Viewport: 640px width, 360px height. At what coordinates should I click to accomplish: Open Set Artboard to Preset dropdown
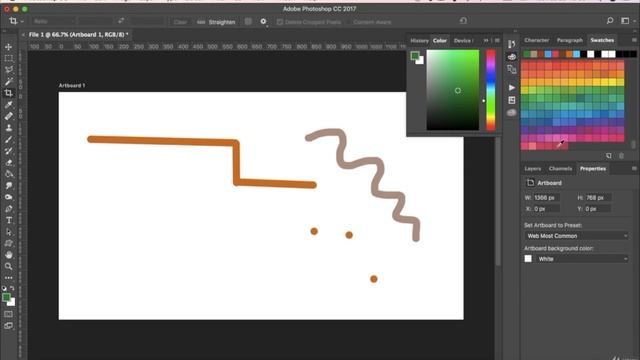click(x=576, y=236)
